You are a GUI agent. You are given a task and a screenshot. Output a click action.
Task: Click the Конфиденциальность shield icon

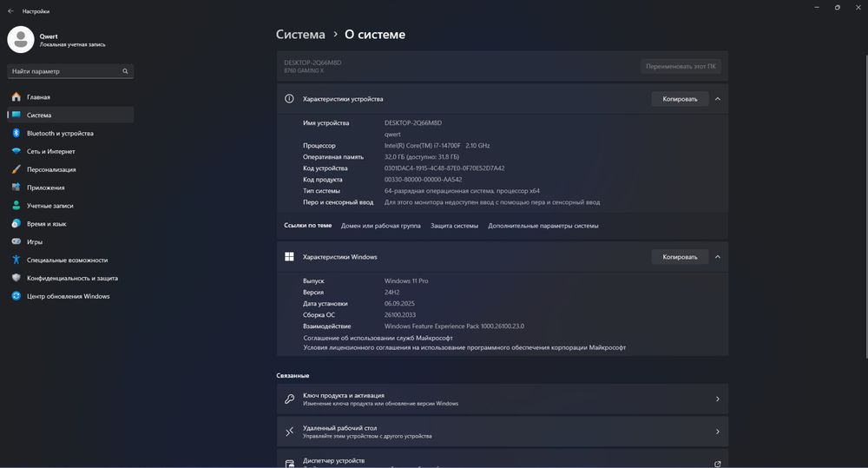[16, 278]
